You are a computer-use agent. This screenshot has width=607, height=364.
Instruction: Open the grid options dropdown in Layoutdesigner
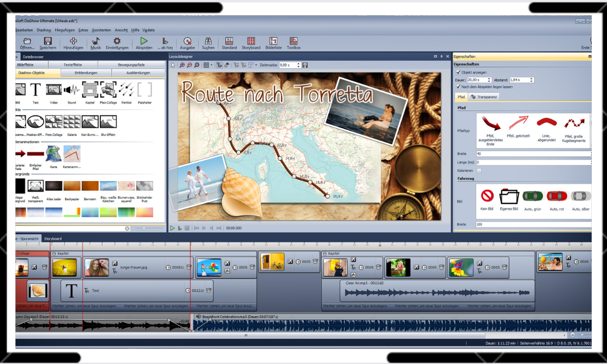[211, 65]
